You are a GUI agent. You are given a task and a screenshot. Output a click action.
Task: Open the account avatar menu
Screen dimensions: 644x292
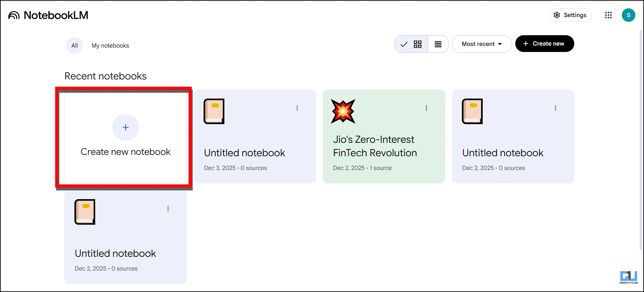pyautogui.click(x=628, y=15)
